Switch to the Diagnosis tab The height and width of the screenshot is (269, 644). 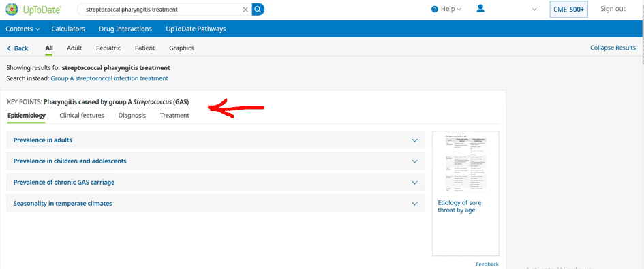click(x=132, y=115)
